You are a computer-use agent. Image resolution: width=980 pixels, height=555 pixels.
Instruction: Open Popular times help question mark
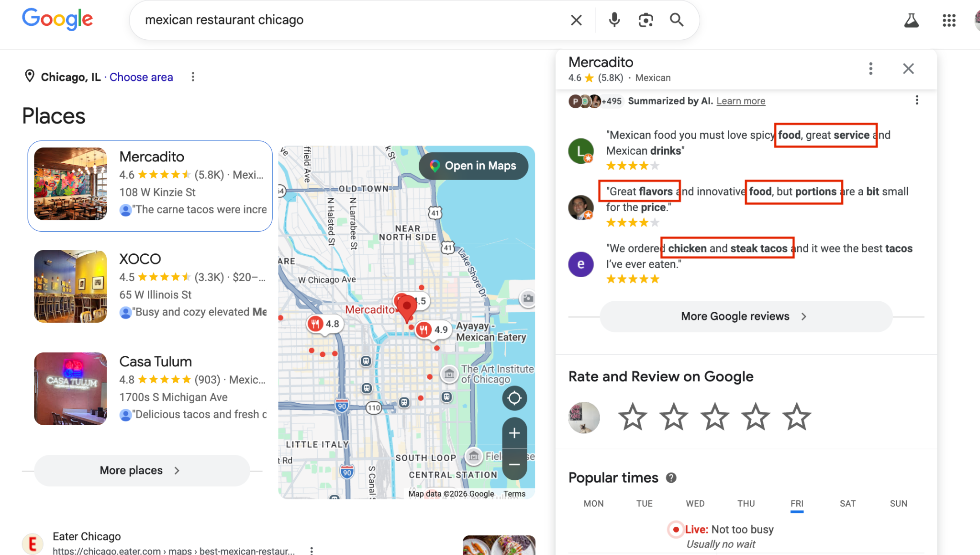671,478
